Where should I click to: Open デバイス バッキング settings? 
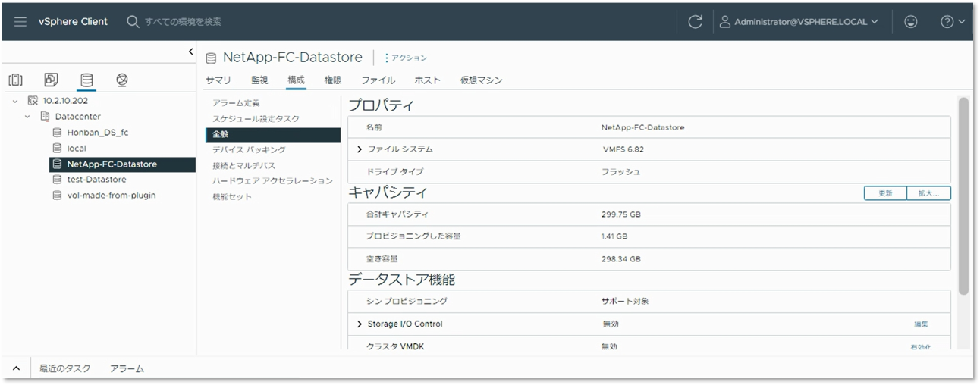(249, 150)
